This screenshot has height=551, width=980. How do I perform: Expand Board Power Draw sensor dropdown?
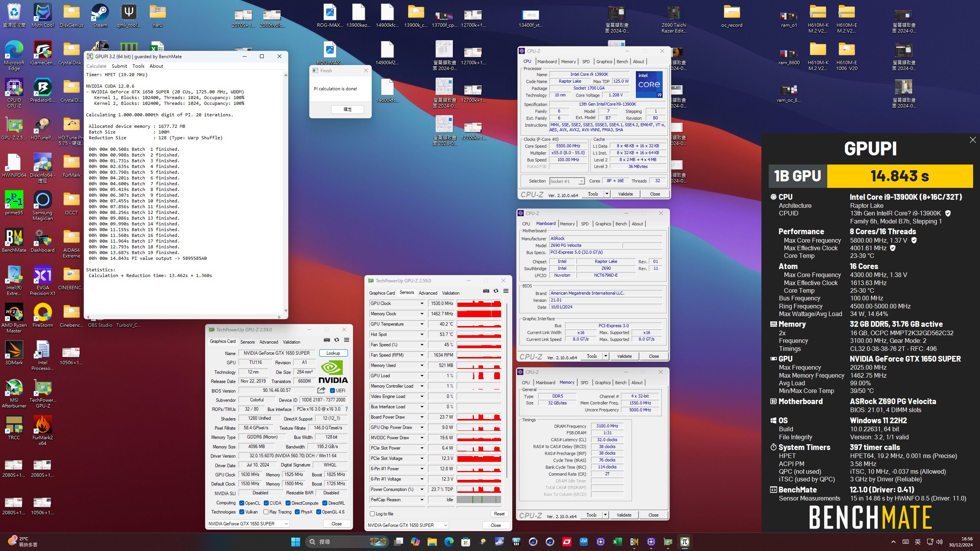pos(422,417)
